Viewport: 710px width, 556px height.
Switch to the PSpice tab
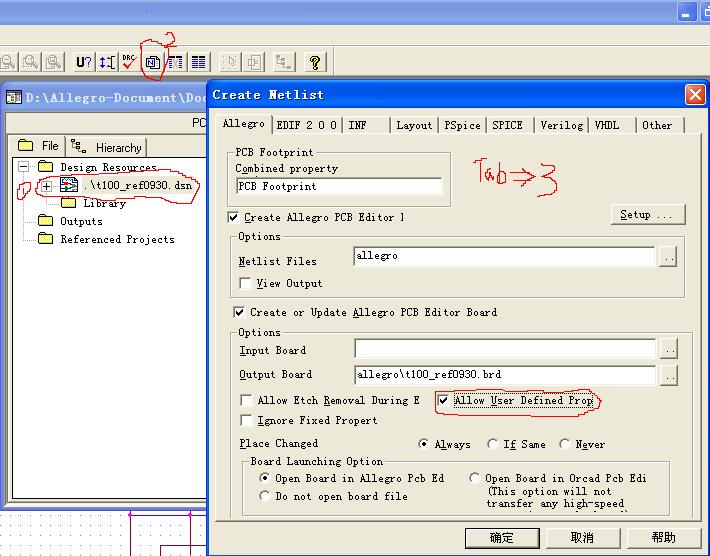(462, 125)
